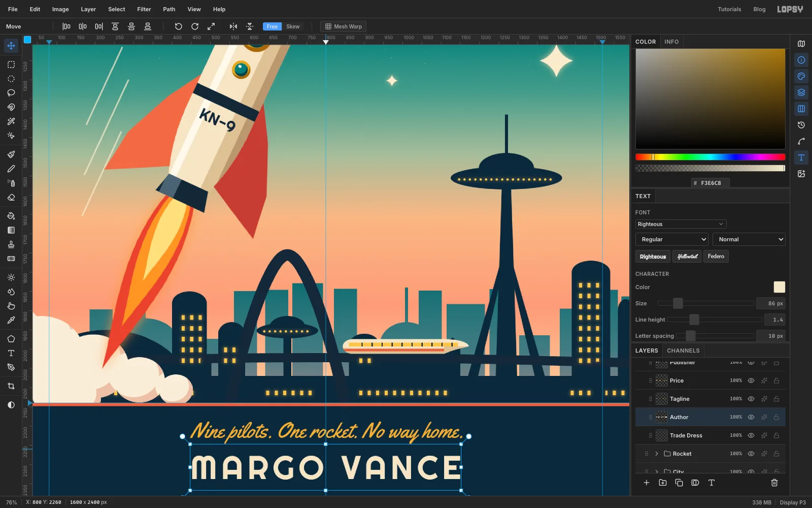Open the Righteous font family dropdown

681,224
